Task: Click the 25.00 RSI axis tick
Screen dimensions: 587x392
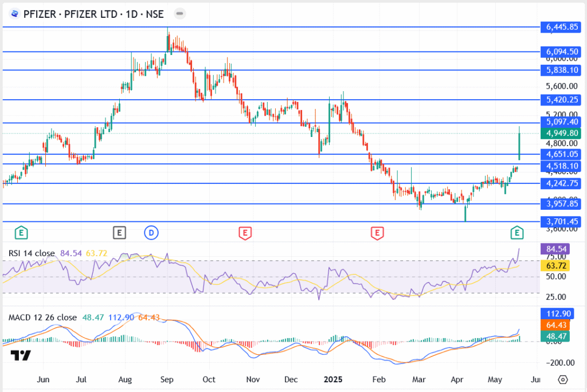Action: (x=556, y=297)
